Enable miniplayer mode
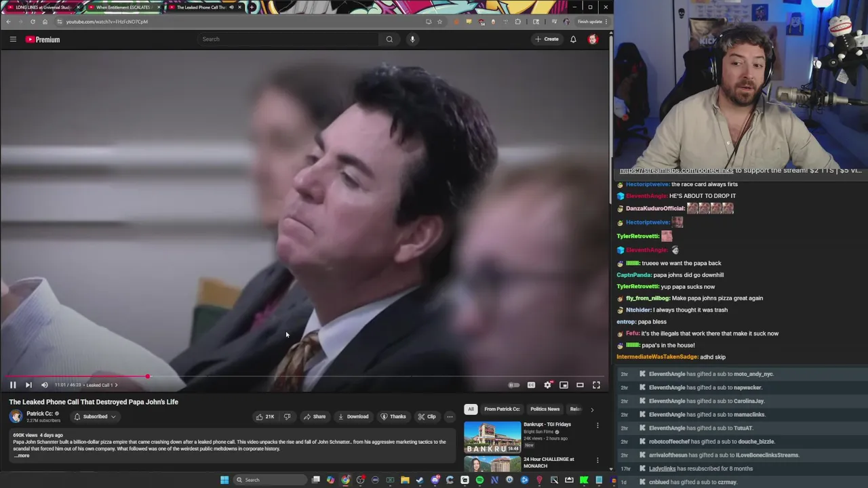This screenshot has width=868, height=488. tap(564, 385)
